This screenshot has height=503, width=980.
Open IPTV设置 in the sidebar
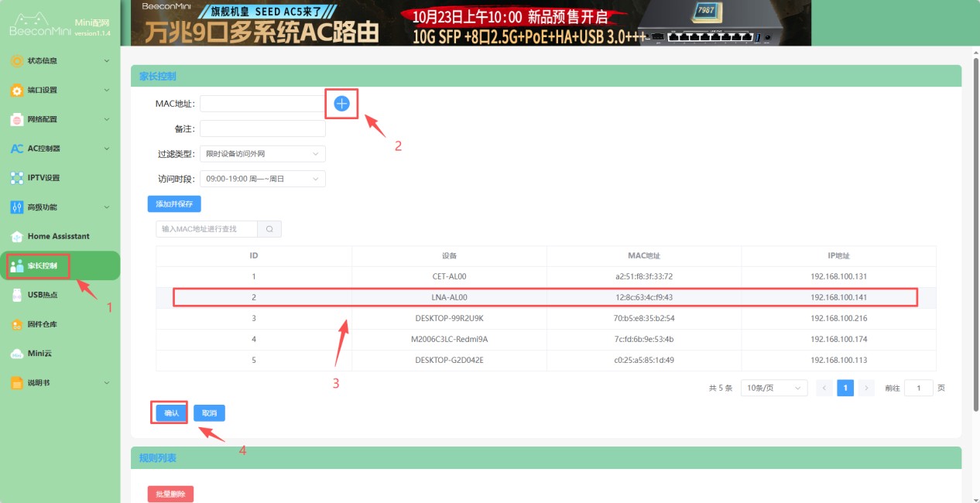43,178
